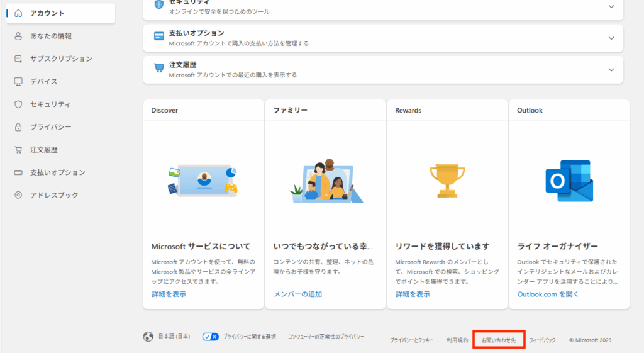Click リワードを獲得しています heading

(442, 247)
